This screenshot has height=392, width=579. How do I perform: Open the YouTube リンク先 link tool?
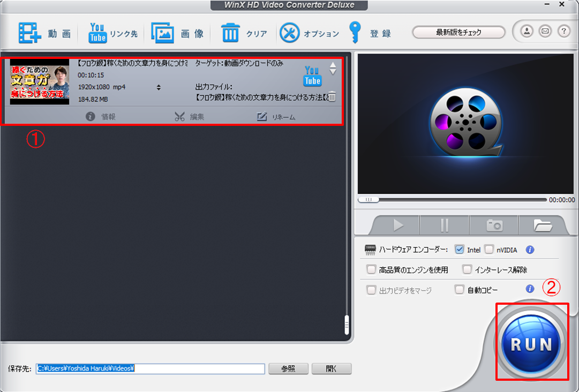click(97, 32)
